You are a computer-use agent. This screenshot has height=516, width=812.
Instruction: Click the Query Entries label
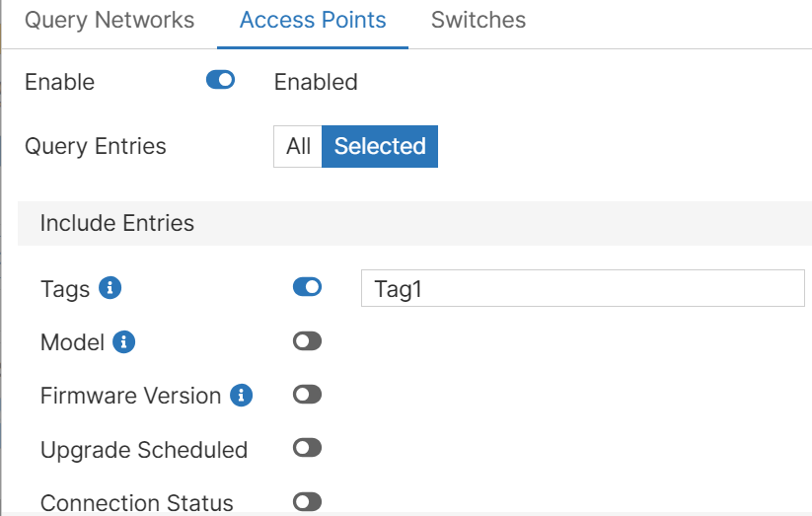tap(96, 146)
